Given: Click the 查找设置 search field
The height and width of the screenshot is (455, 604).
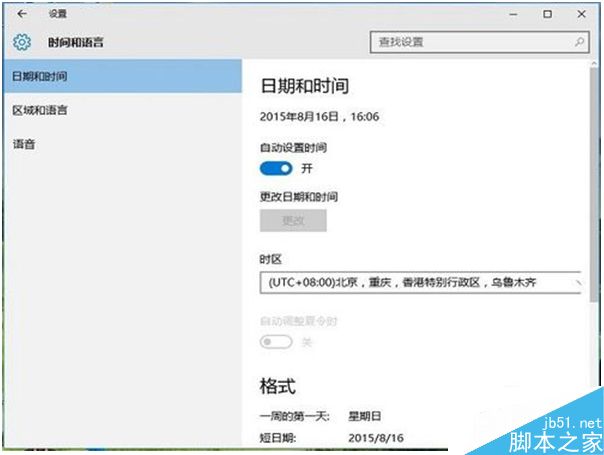Looking at the screenshot, I should pos(470,43).
